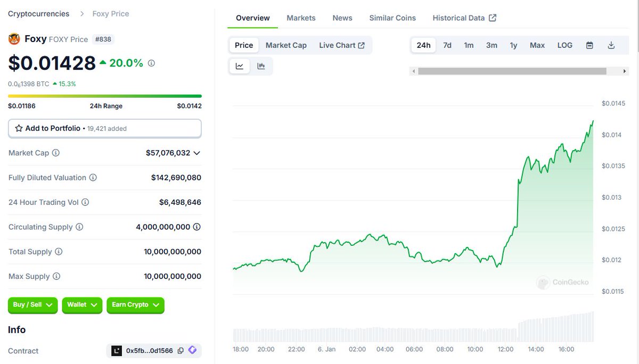Click the black contract chain logo icon
Viewport: 639px width, 364px height.
pos(117,351)
